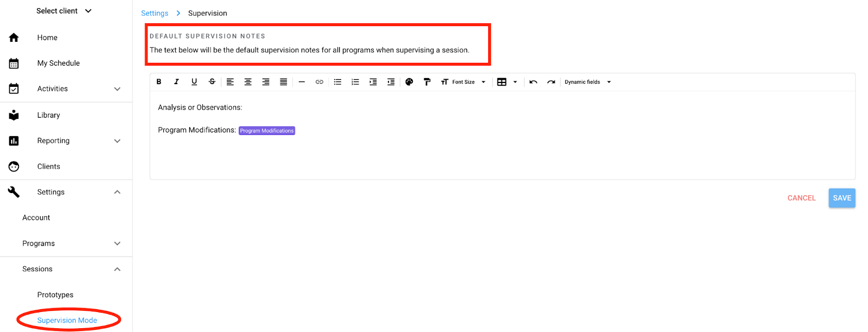Screen dimensions: 868x332
Task: Insert a horizontal rule
Action: (302, 82)
